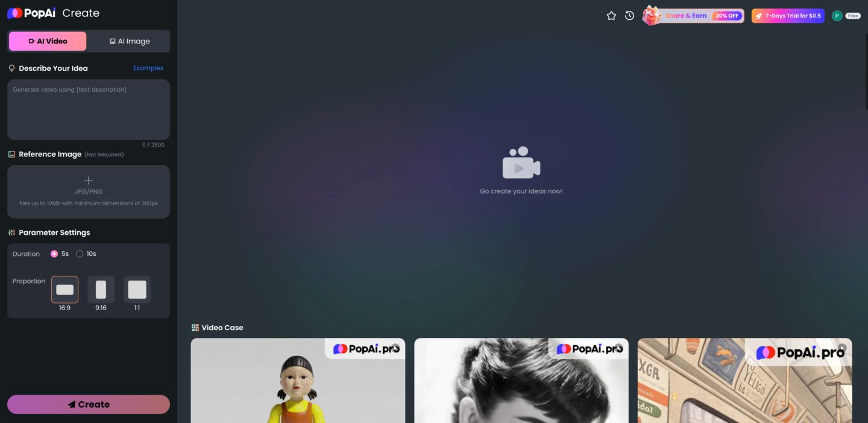Click the plus icon to upload reference image

pos(89,180)
